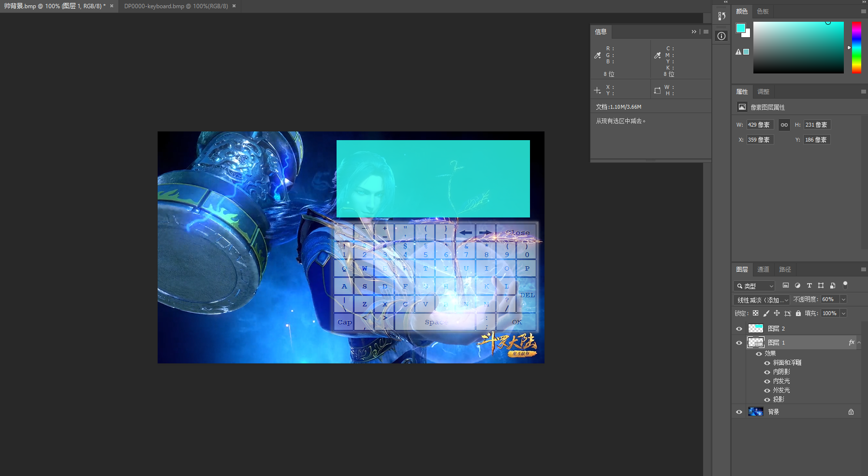Filter layers by pixel layers
This screenshot has height=476, width=868.
[786, 286]
